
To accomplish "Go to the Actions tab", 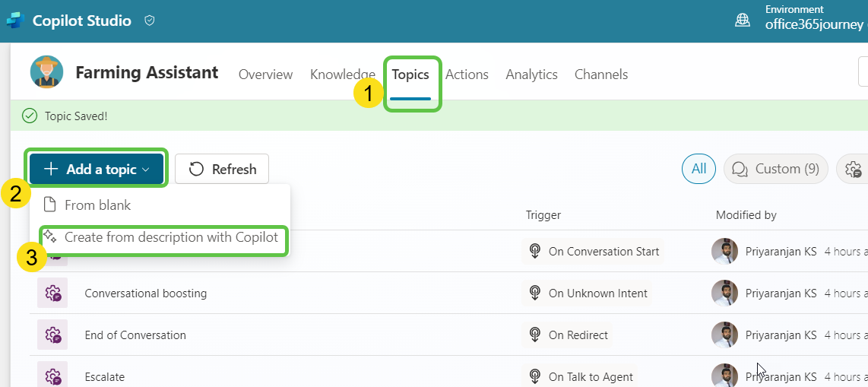I will (x=467, y=75).
